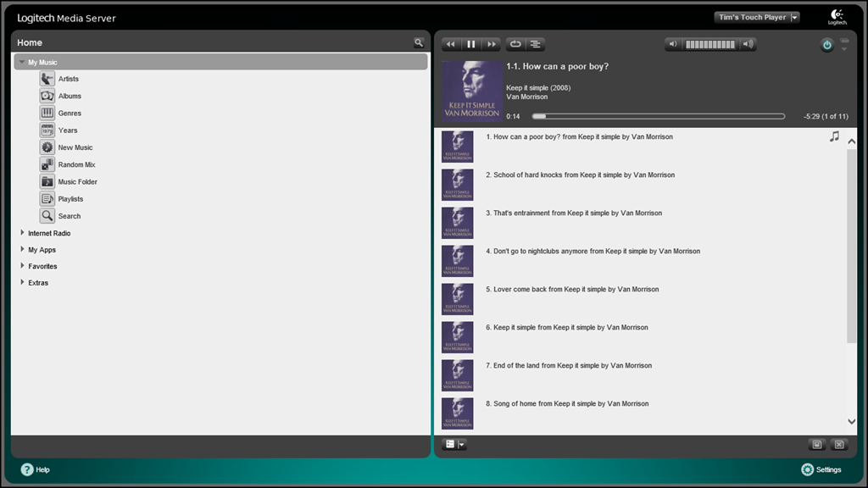The height and width of the screenshot is (488, 868).
Task: Play track 3 That's entrainment
Action: (x=574, y=213)
